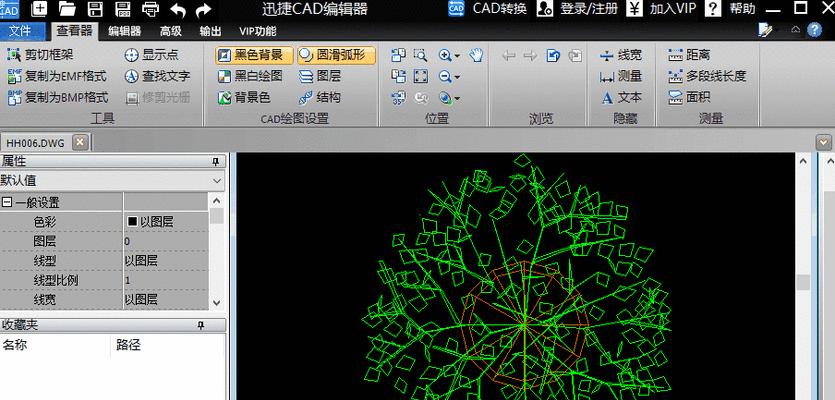The image size is (835, 400).
Task: Click the ribbon help question icon
Action: pyautogui.click(x=814, y=30)
